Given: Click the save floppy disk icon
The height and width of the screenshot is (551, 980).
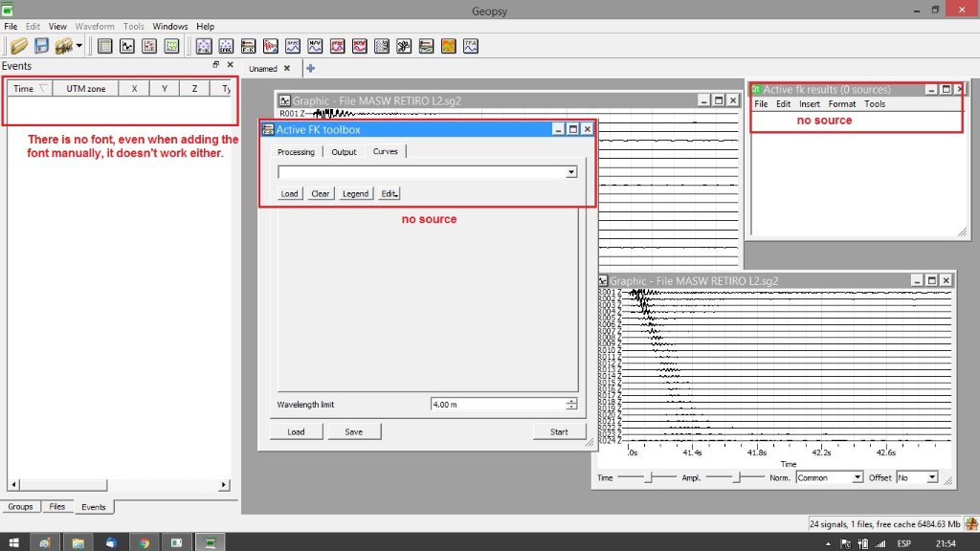Looking at the screenshot, I should (41, 46).
